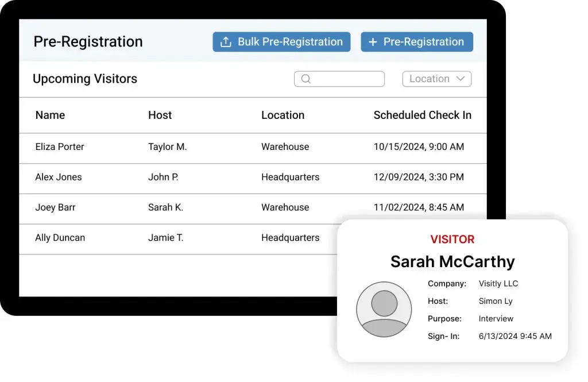The width and height of the screenshot is (588, 382).
Task: Click the Bulk Pre-Registration button
Action: 281,42
